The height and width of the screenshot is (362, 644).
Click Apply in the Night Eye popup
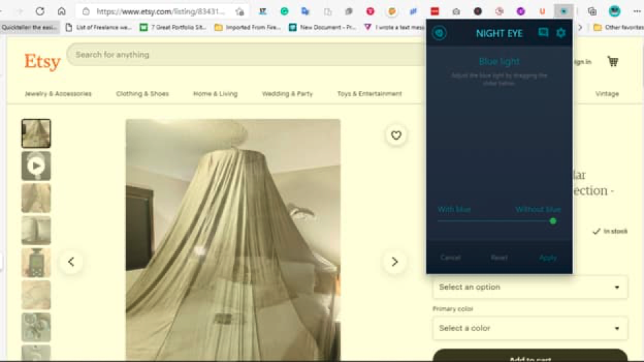click(x=548, y=257)
